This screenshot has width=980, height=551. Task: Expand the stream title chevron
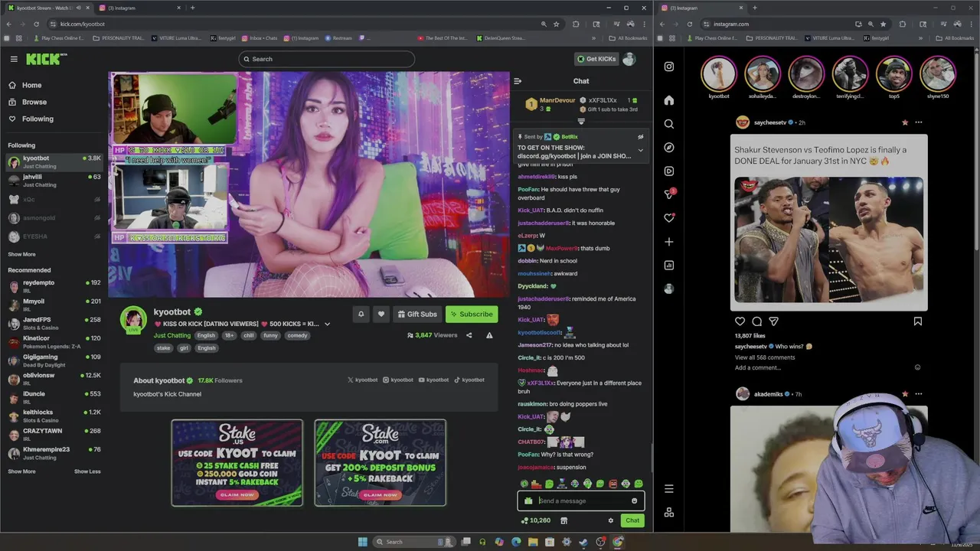(x=327, y=324)
